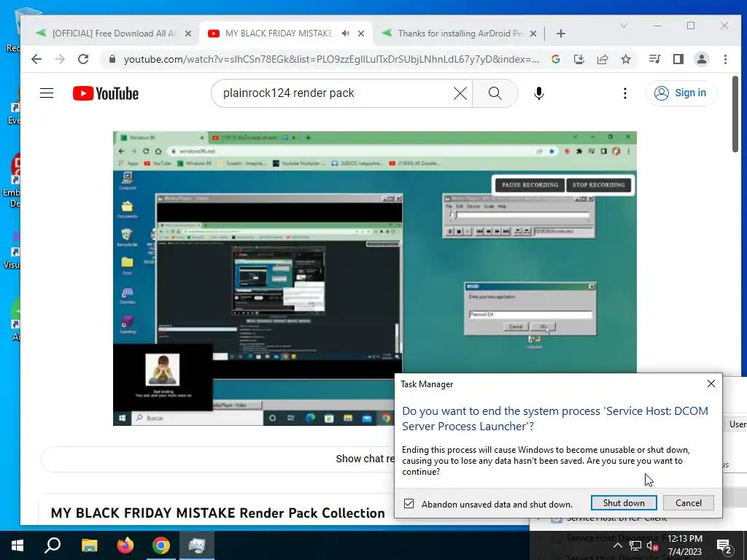Open the Chrome three-dot menu
The height and width of the screenshot is (560, 747).
tap(725, 59)
